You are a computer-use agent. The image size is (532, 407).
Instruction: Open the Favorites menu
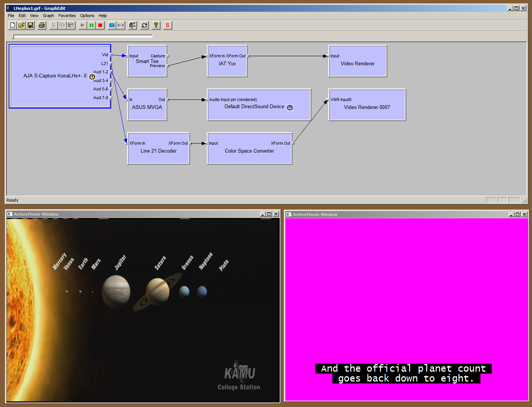(x=67, y=16)
